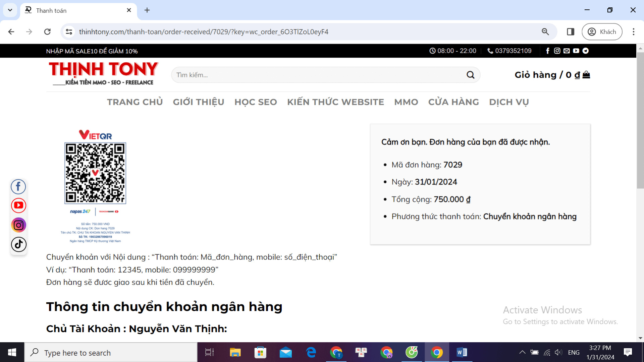Viewport: 644px width, 362px height.
Task: Open the Chrome three-dot menu
Action: click(633, 32)
